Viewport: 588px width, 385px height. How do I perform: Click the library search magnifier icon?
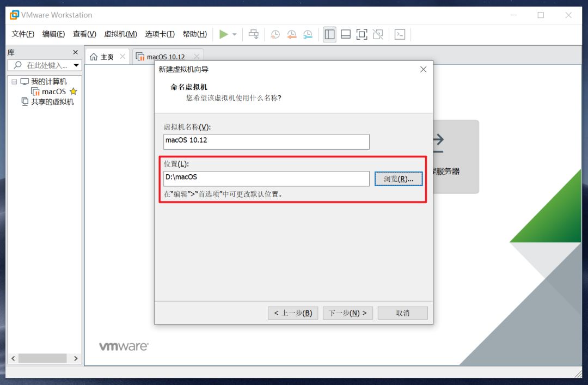coord(17,65)
